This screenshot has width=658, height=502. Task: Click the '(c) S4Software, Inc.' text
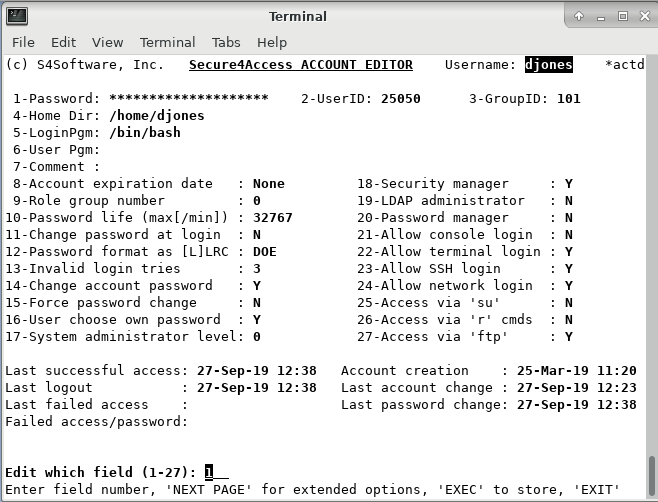pos(84,65)
